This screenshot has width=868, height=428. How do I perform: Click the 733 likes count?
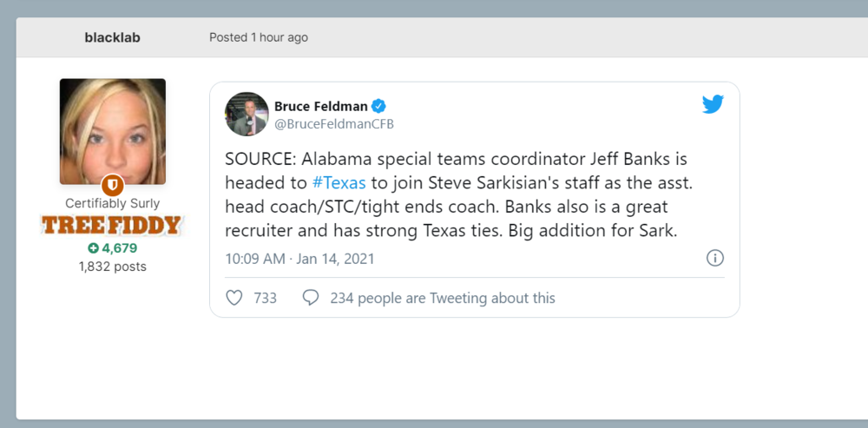point(266,298)
